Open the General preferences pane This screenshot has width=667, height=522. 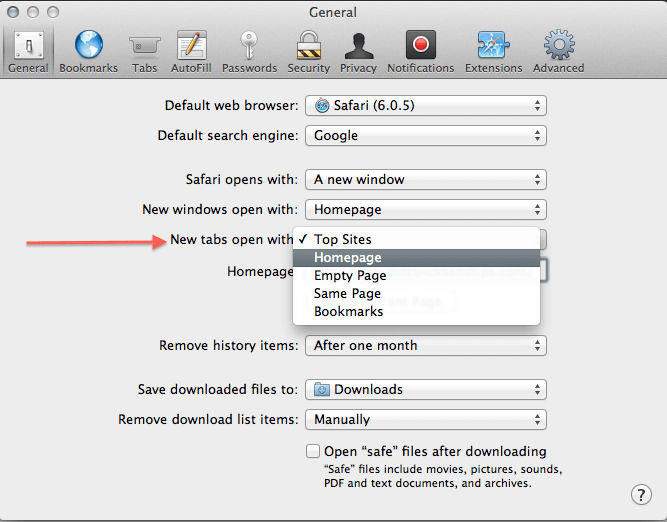point(28,52)
